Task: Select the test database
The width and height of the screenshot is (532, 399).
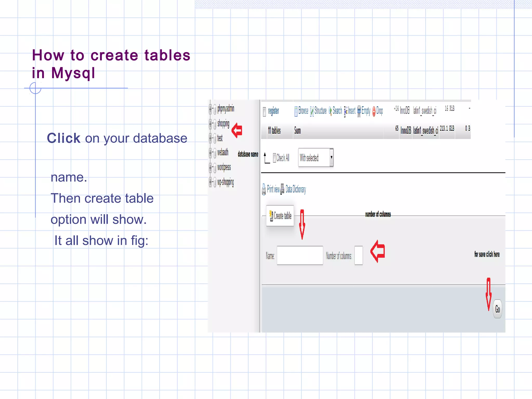Action: [x=220, y=138]
